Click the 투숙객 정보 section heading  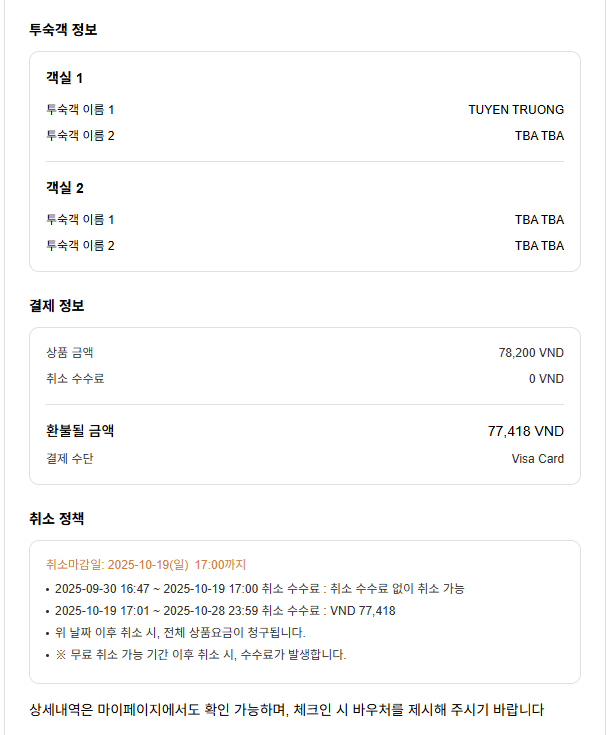(63, 29)
